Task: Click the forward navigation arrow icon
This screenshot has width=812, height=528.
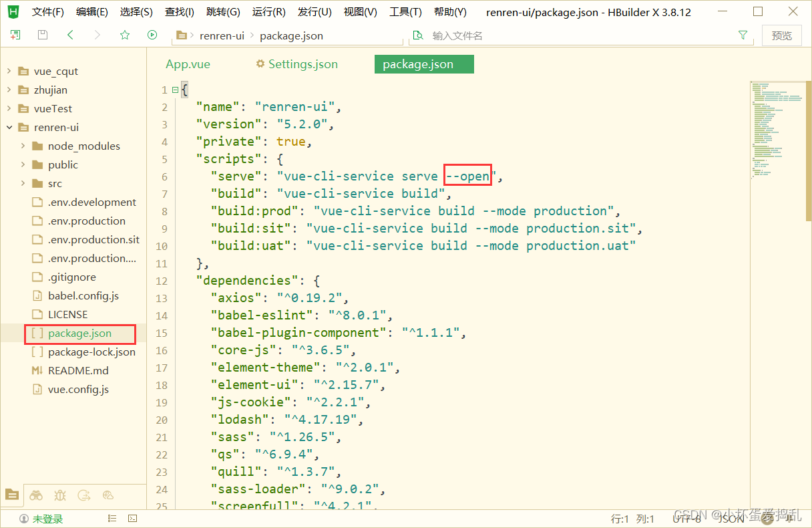Action: (x=97, y=35)
